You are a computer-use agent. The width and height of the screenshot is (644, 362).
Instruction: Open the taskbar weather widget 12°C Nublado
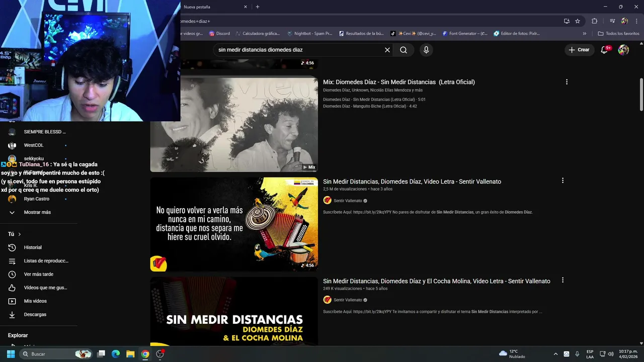pos(512,354)
